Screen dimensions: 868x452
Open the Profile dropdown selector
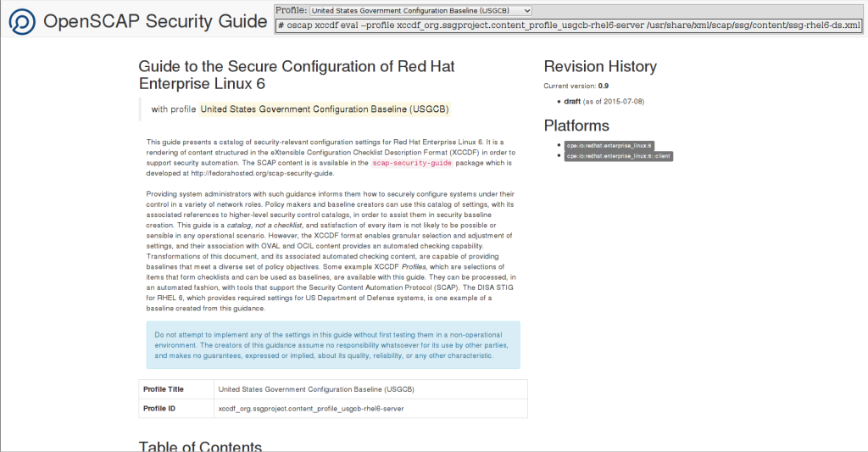(x=420, y=10)
